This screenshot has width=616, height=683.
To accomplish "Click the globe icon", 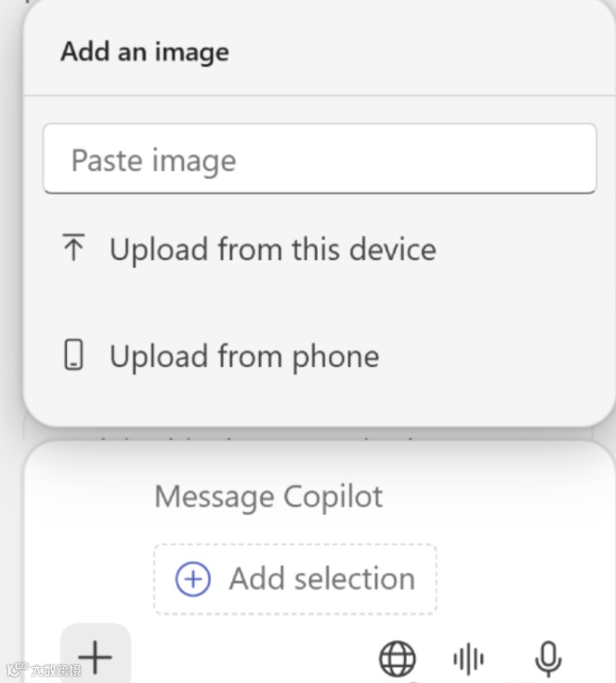I will click(397, 659).
